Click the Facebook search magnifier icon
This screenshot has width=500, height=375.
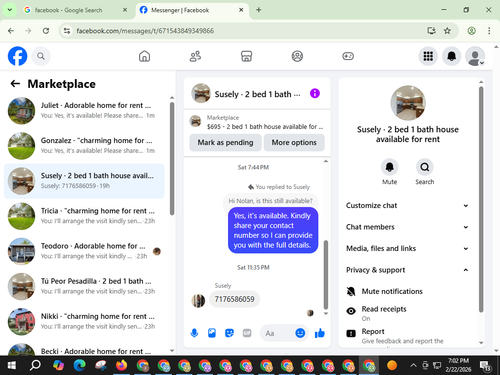(41, 56)
